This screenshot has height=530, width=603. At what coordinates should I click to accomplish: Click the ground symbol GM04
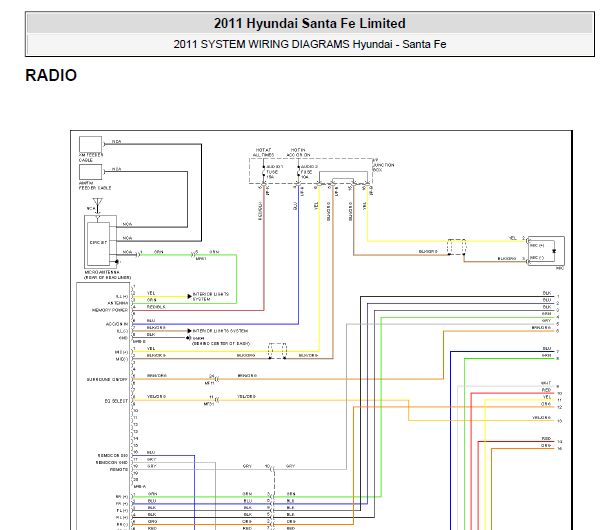tap(188, 338)
